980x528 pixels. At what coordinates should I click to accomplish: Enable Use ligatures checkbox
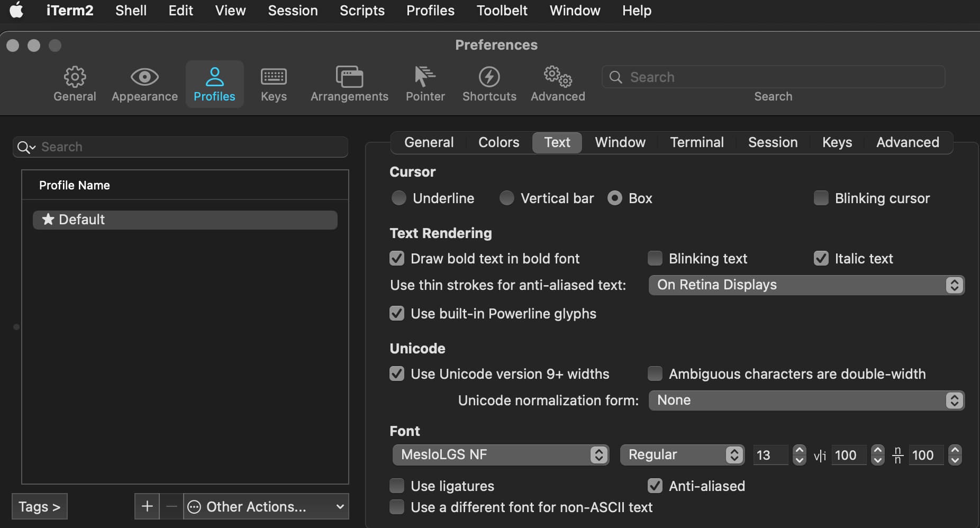(x=397, y=486)
